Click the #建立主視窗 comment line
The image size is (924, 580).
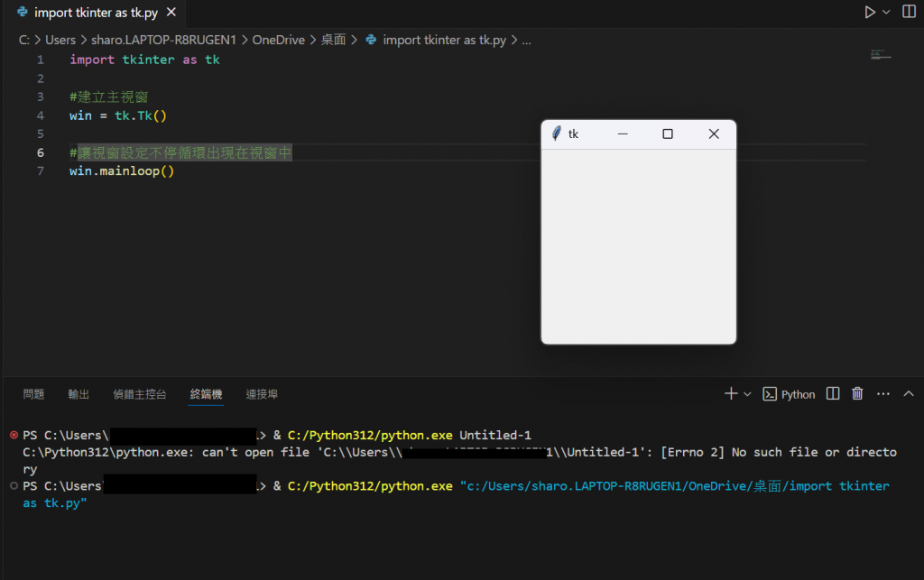108,97
